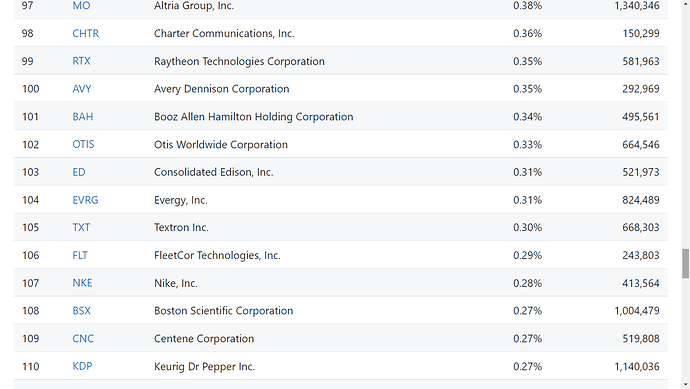
Task: Open the CNC ticker link
Action: [83, 338]
